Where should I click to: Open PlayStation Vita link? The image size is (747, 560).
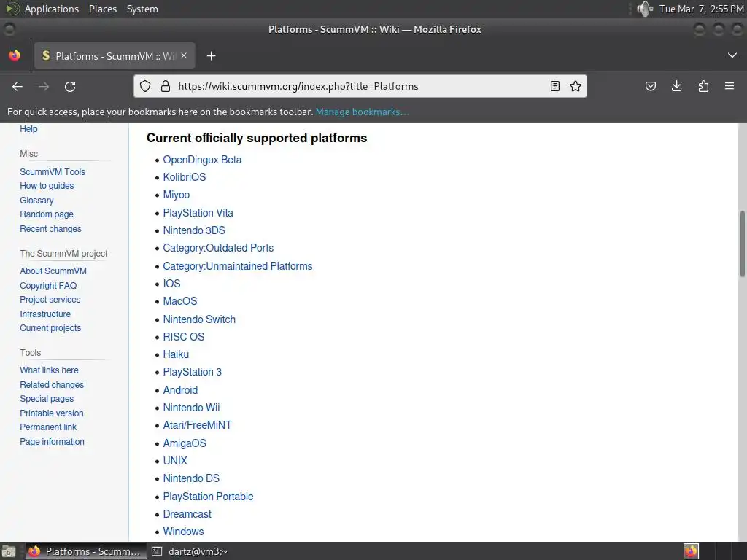[x=198, y=213]
